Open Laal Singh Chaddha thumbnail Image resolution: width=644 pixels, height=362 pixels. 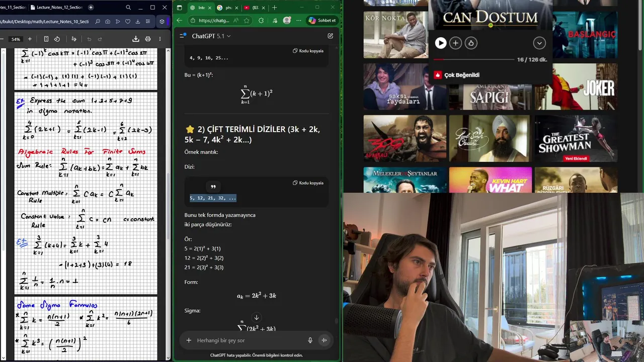coord(490,139)
